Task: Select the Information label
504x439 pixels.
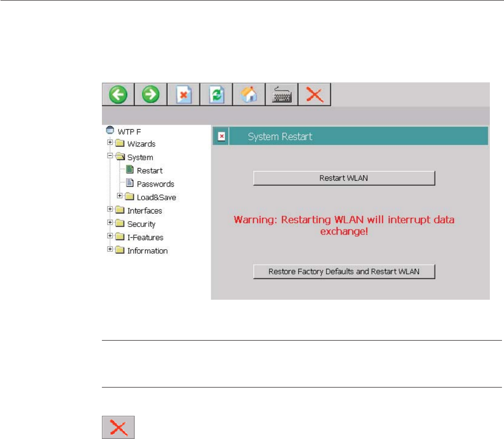Action: [x=147, y=251]
